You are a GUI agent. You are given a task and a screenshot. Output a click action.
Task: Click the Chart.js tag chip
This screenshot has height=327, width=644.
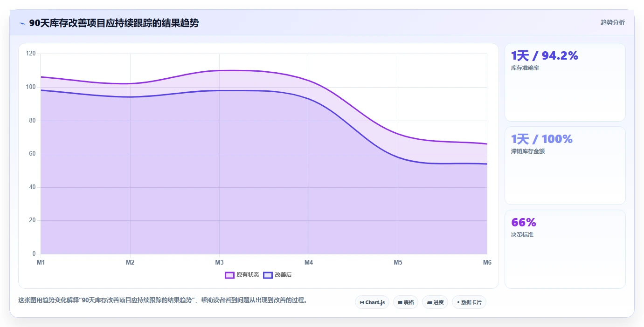tap(372, 302)
